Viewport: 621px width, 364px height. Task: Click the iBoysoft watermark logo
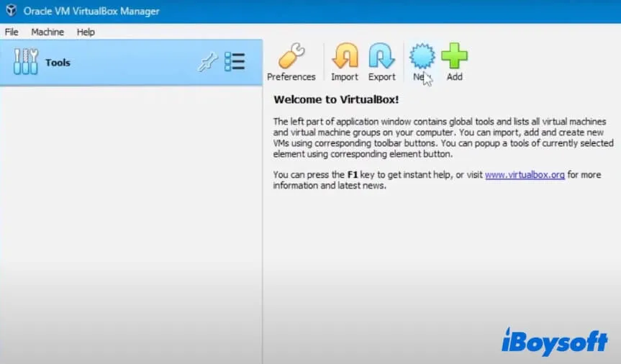pyautogui.click(x=554, y=342)
